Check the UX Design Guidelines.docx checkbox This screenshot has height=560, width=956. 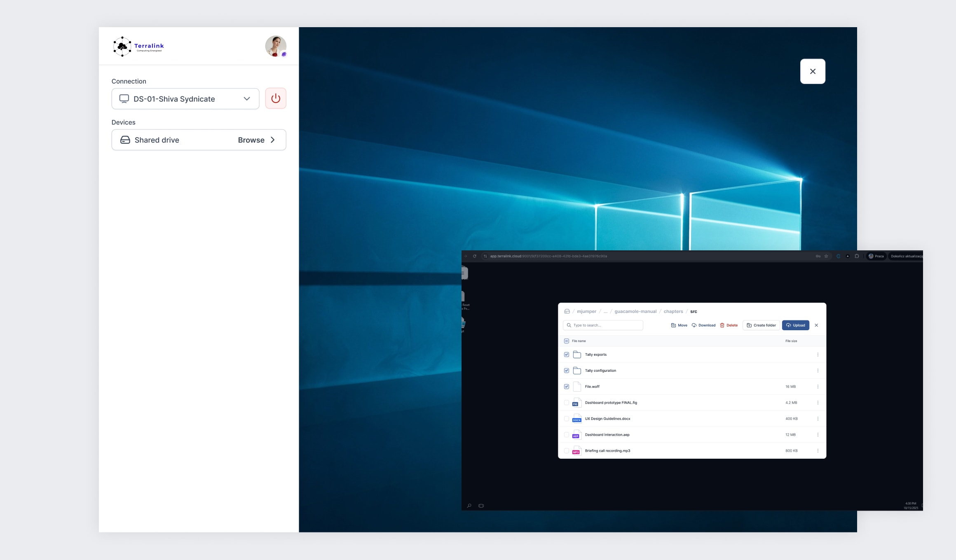tap(567, 419)
